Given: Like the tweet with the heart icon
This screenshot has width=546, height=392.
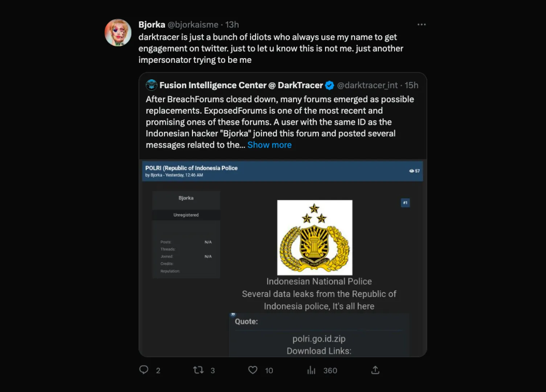Looking at the screenshot, I should click(x=253, y=370).
